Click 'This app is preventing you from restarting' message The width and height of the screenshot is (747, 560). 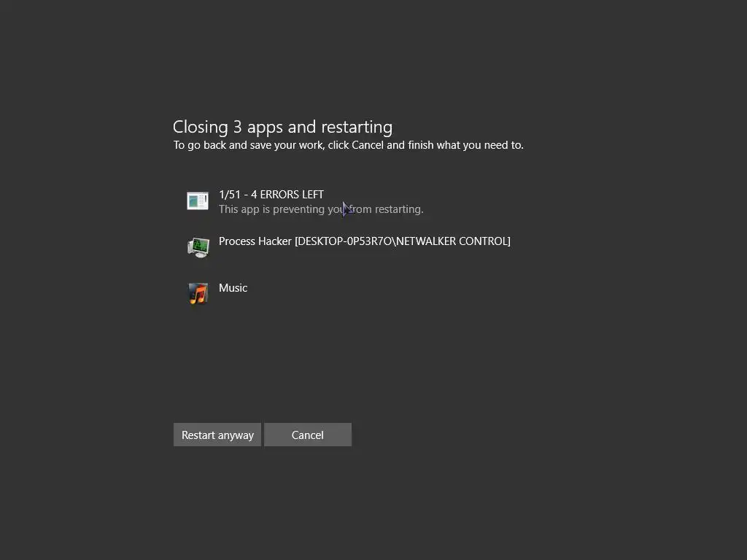click(x=321, y=209)
